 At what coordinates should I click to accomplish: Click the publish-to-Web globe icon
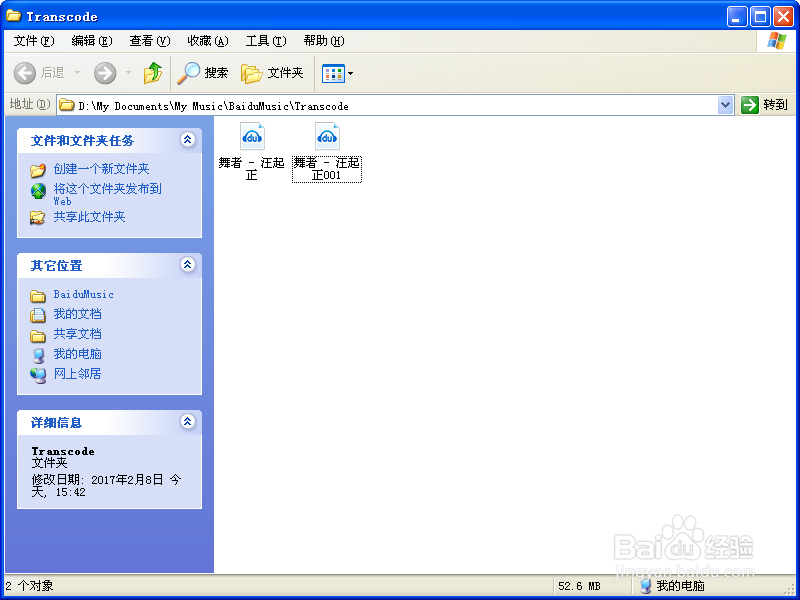(x=38, y=191)
